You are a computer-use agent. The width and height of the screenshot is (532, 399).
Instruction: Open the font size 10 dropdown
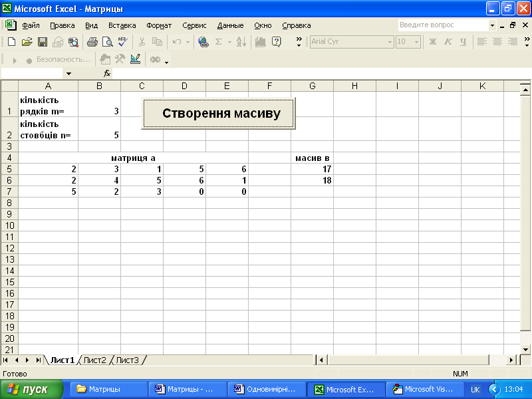(416, 42)
